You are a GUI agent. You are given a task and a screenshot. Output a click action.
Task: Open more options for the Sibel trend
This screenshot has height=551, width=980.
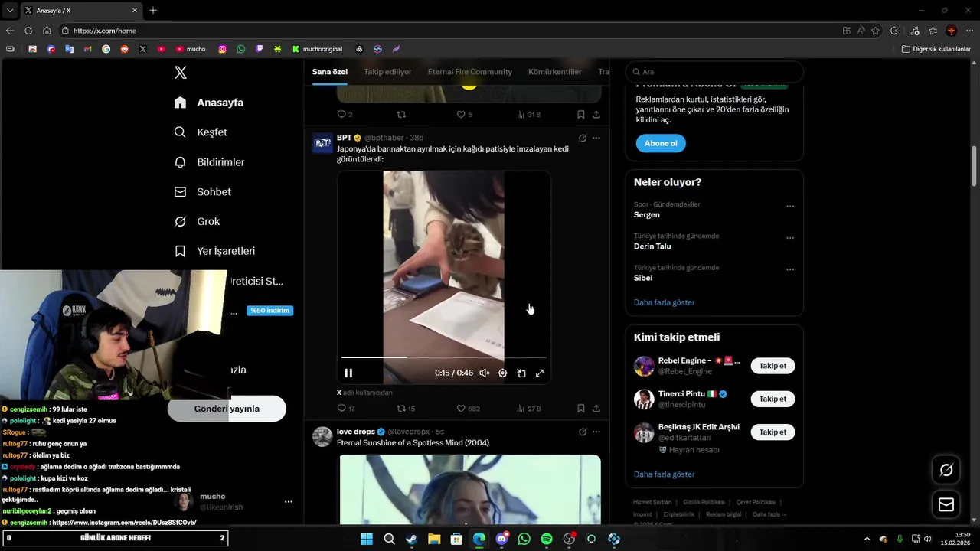[790, 270]
